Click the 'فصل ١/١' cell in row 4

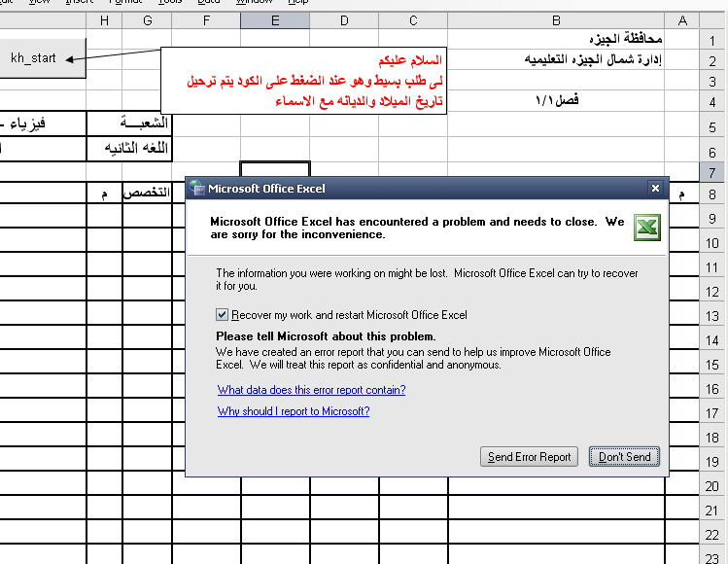click(x=556, y=100)
